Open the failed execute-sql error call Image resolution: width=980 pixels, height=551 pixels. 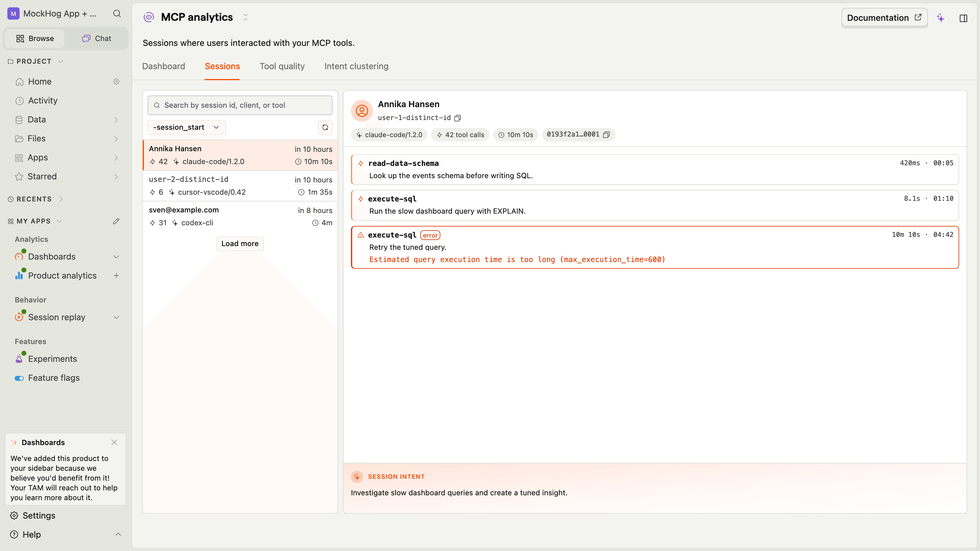pyautogui.click(x=655, y=247)
